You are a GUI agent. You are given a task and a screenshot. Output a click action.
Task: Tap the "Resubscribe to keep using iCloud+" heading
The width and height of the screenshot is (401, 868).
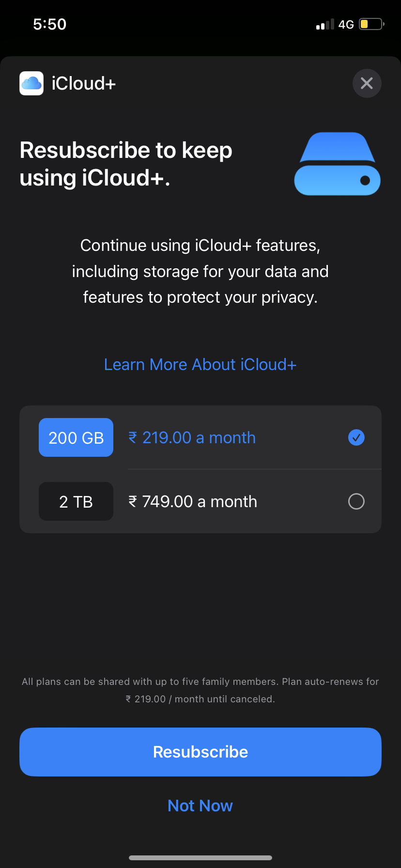[x=126, y=164]
